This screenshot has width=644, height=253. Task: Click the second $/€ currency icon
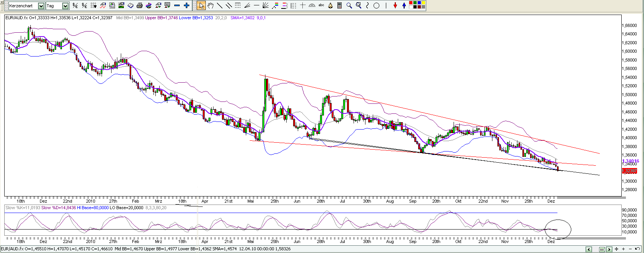(84, 5)
